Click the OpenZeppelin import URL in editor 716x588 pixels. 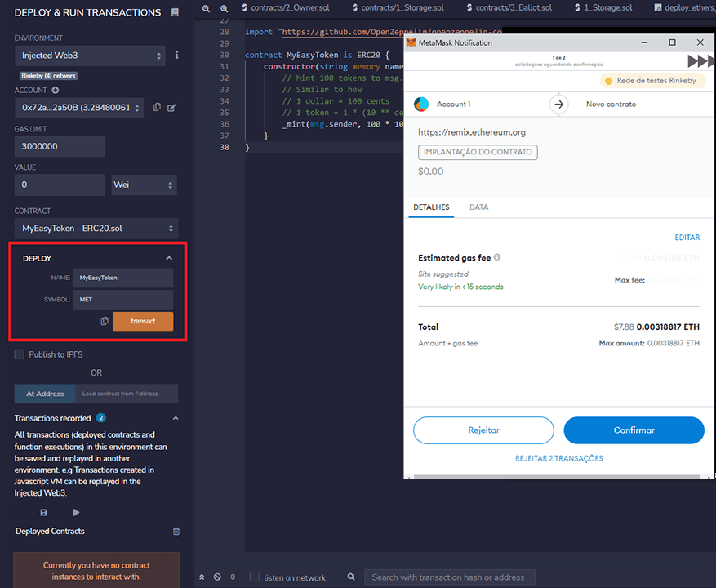(x=392, y=32)
